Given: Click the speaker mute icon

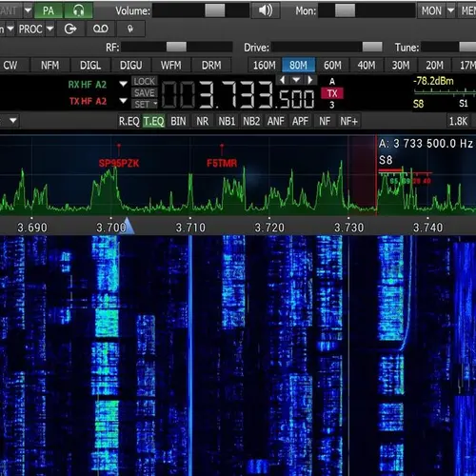Looking at the screenshot, I should pos(266,10).
